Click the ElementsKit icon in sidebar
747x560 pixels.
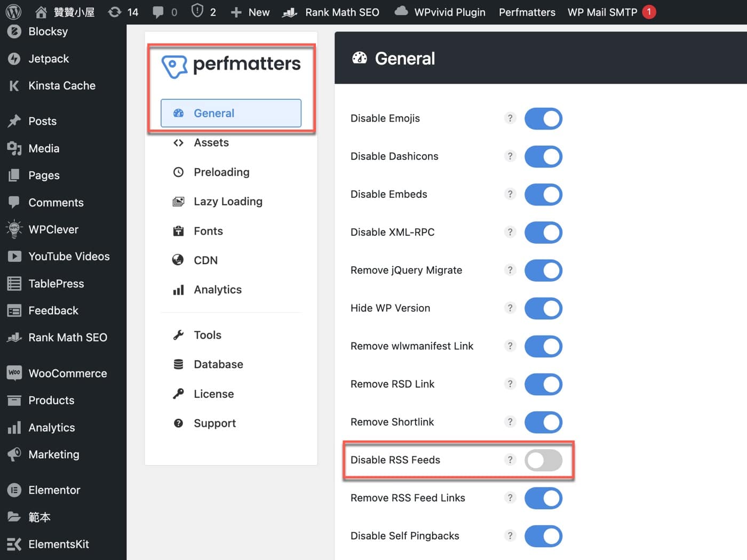coord(14,544)
